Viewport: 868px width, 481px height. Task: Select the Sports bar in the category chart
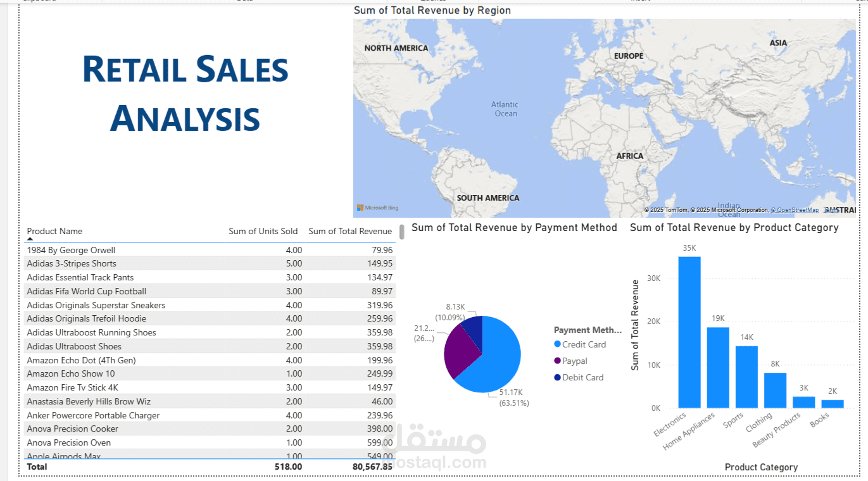pos(746,377)
